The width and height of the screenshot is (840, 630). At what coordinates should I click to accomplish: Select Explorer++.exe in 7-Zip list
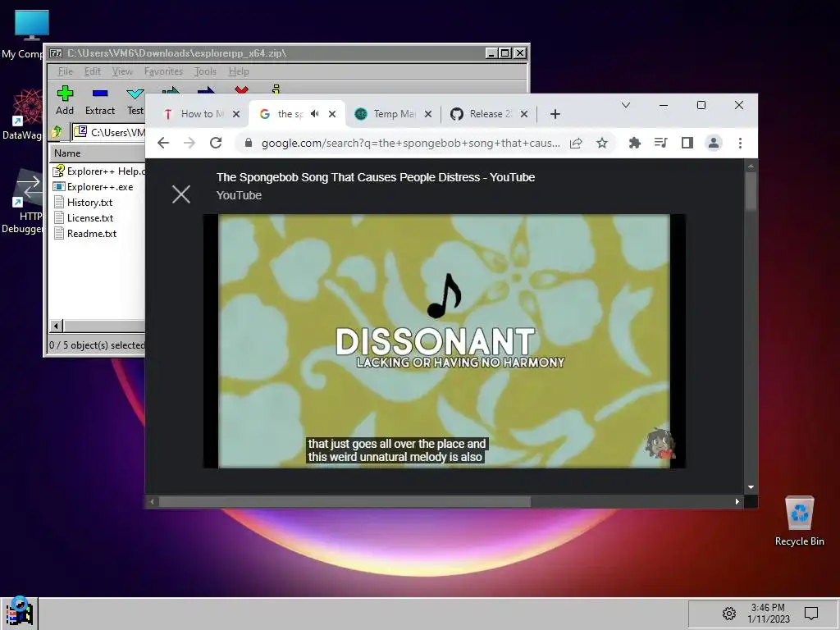pos(94,187)
